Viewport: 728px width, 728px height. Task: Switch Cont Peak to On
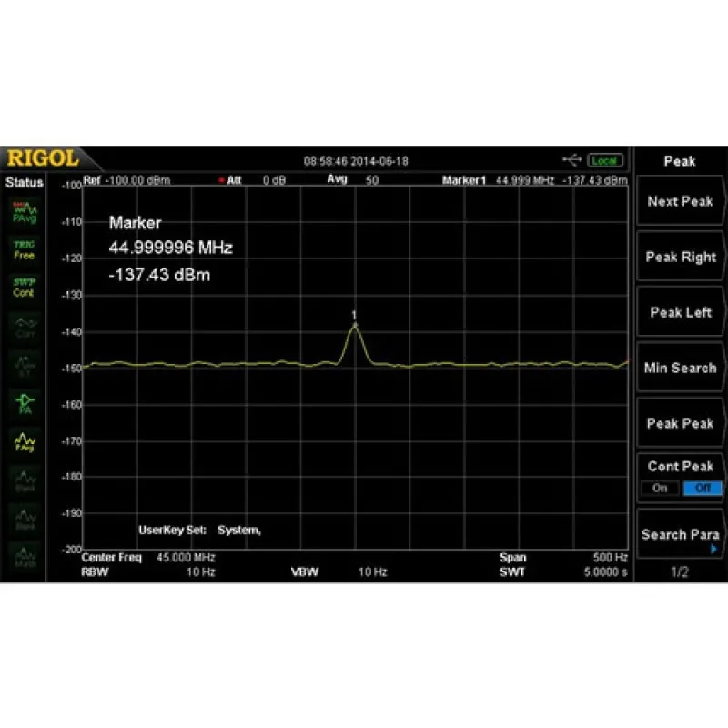coord(659,489)
